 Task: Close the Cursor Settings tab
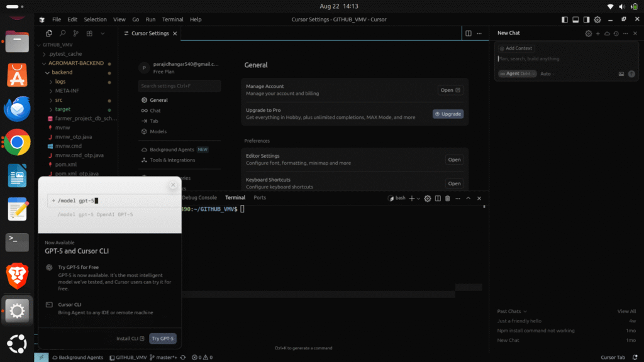tap(175, 33)
